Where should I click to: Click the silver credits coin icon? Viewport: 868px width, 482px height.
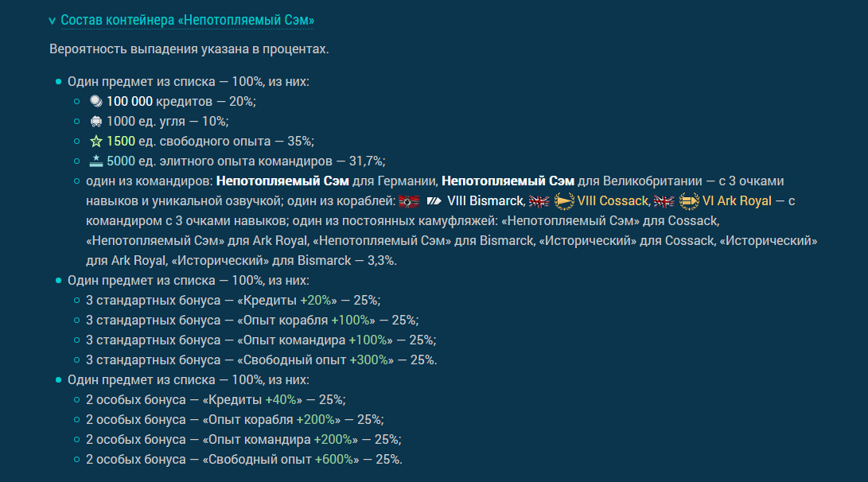[x=96, y=101]
